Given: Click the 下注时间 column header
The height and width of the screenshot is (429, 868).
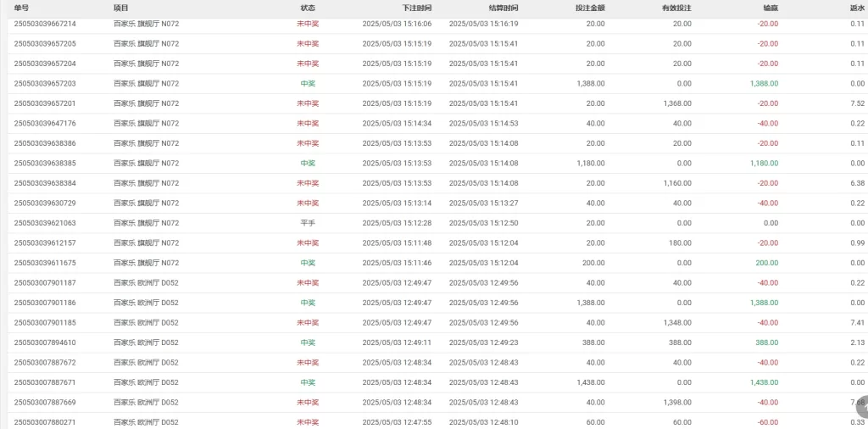Looking at the screenshot, I should coord(417,8).
